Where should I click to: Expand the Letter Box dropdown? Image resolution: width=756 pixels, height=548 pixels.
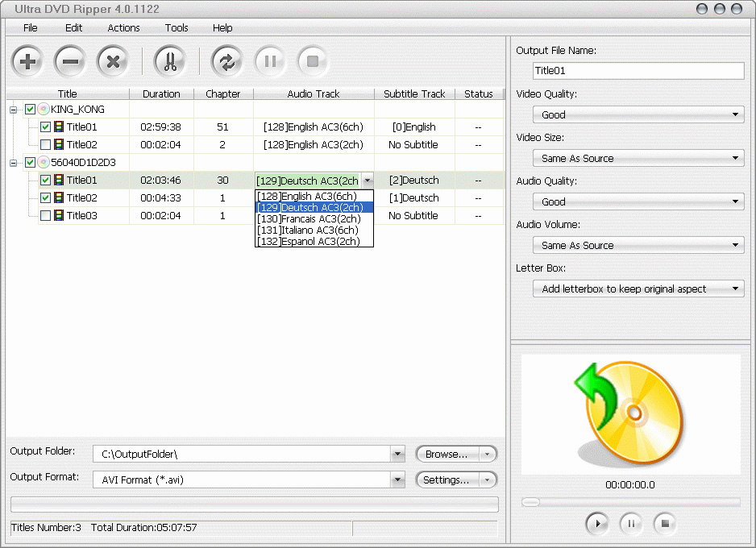coord(638,289)
